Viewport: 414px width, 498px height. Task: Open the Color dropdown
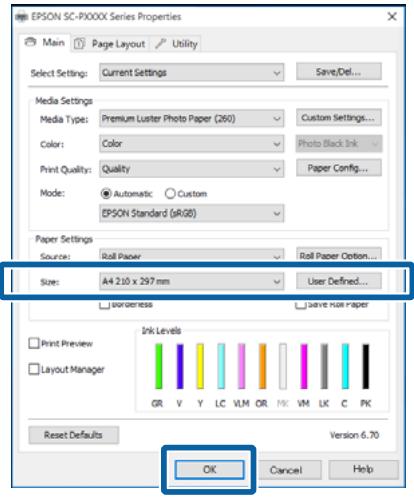[x=192, y=144]
